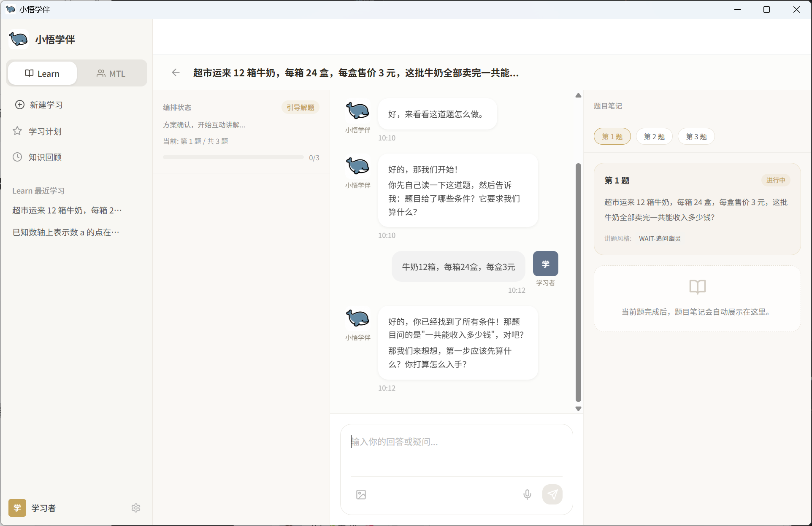Click the clock icon next to 知识回顾

pos(17,157)
